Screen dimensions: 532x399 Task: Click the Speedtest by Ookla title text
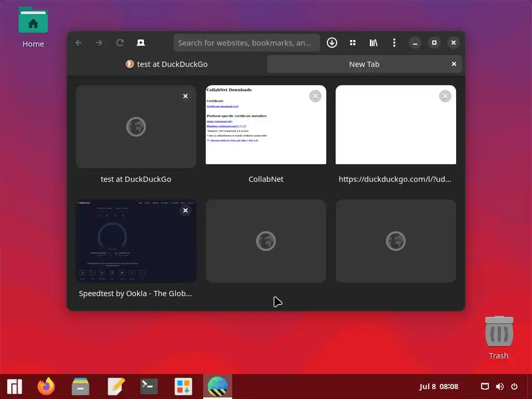coord(136,294)
